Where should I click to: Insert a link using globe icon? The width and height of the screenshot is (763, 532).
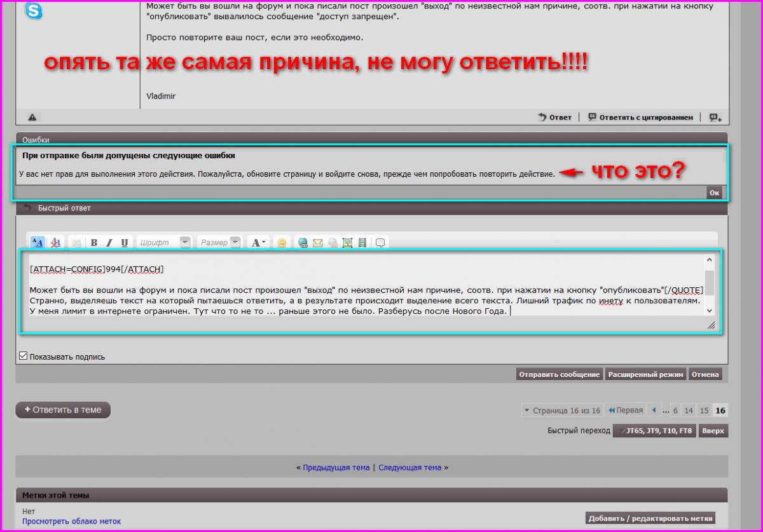(x=303, y=243)
